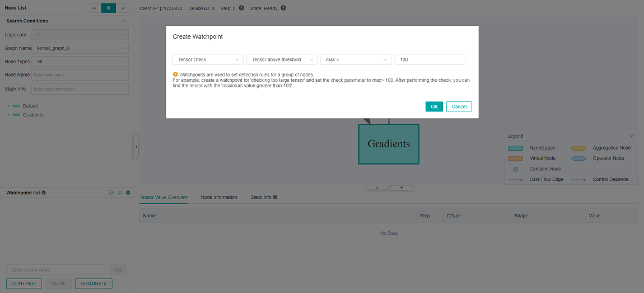644x293 pixels.
Task: Switch to the Node Information tab
Action: (219, 197)
